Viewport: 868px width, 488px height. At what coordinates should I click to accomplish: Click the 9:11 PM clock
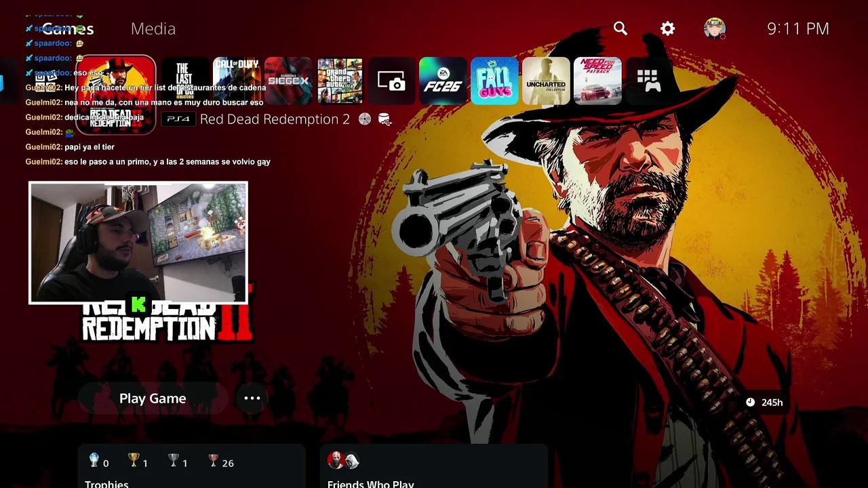point(798,28)
